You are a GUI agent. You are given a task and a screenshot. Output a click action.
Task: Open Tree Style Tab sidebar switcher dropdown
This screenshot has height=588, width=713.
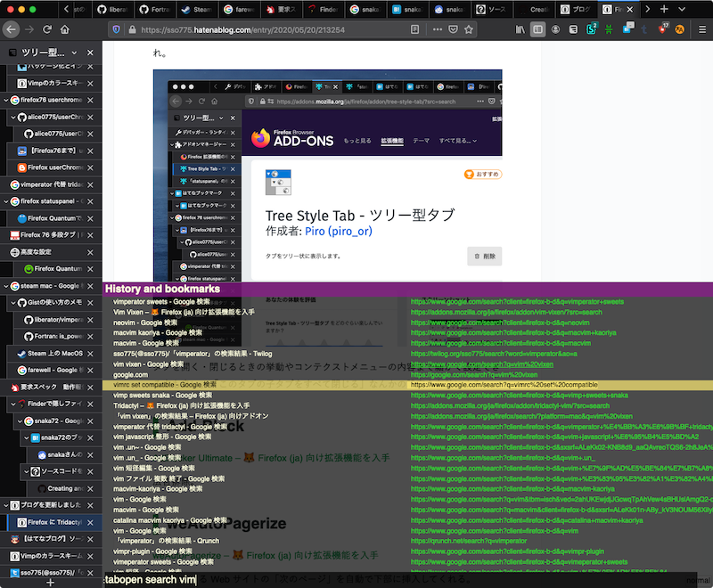click(74, 53)
